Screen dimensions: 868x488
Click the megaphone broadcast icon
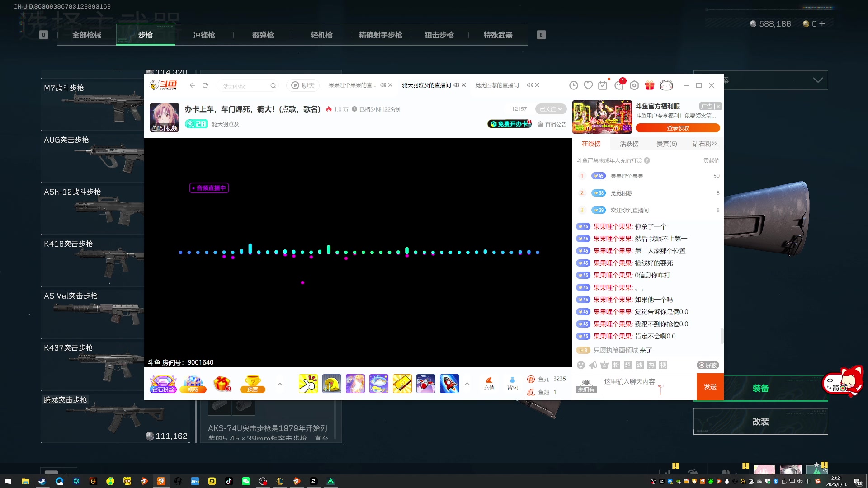pos(593,365)
